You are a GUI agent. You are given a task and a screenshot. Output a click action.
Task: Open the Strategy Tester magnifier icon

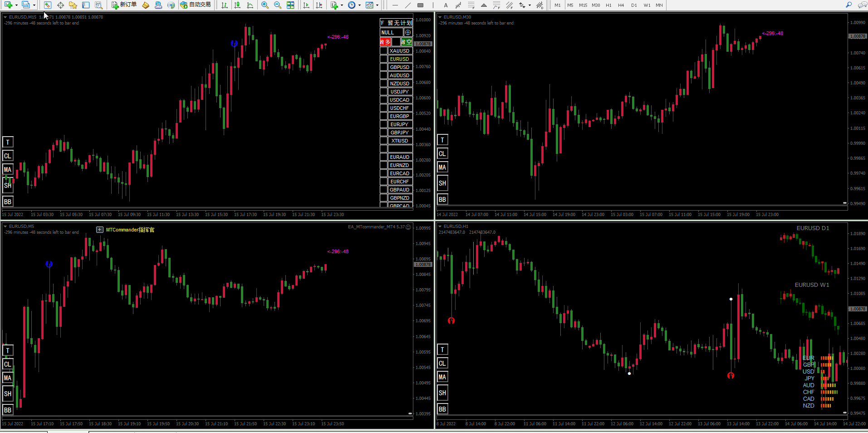[98, 5]
